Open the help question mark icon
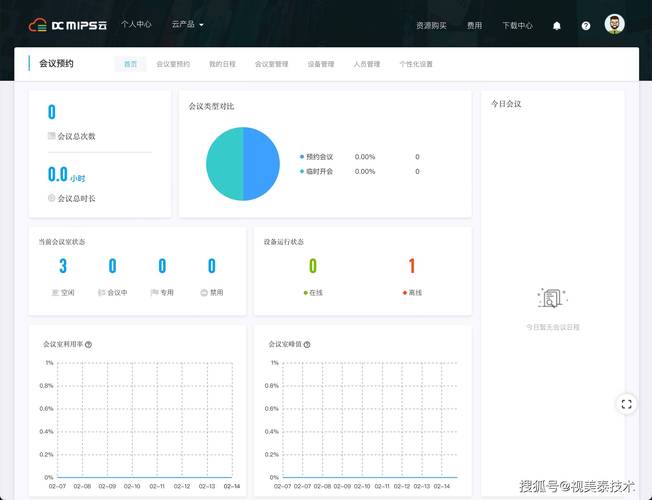This screenshot has width=652, height=500. 586,26
